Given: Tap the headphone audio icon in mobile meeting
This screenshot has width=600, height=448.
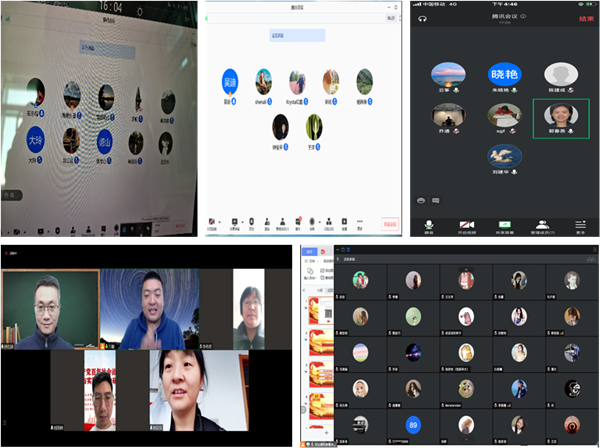Looking at the screenshot, I should coord(422,18).
